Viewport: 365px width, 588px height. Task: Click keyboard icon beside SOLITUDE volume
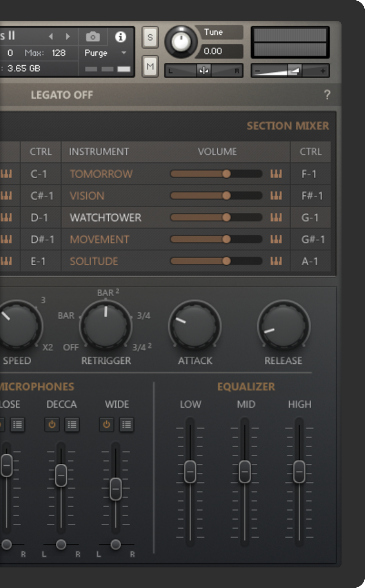pos(276,261)
